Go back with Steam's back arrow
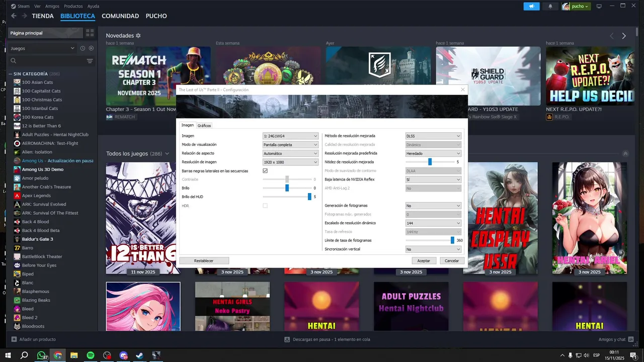Image resolution: width=644 pixels, height=362 pixels. point(14,16)
